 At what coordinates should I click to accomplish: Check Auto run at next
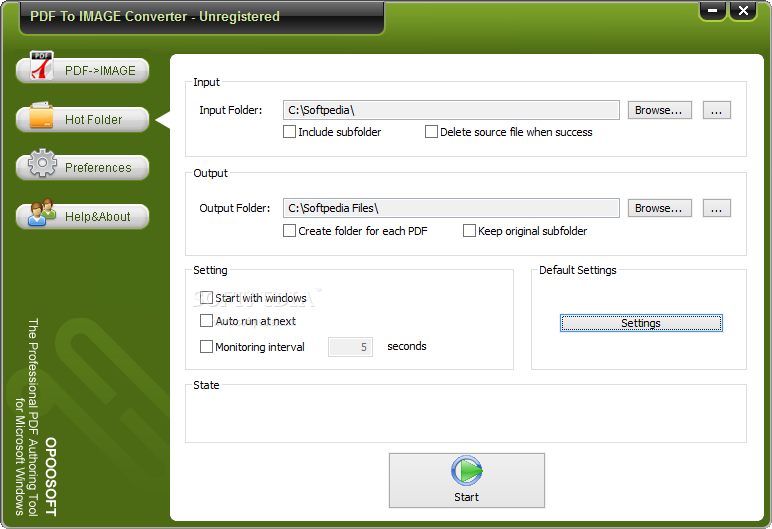click(x=206, y=321)
